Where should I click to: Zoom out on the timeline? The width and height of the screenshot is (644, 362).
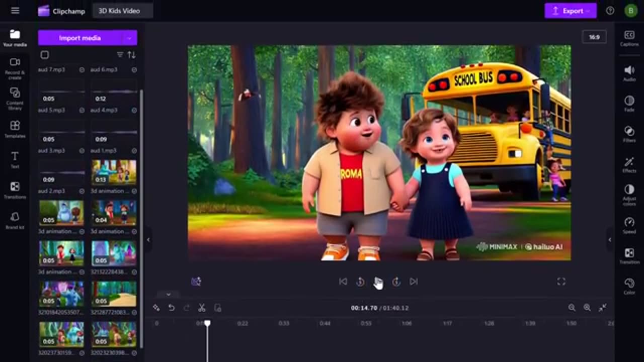coord(572,308)
